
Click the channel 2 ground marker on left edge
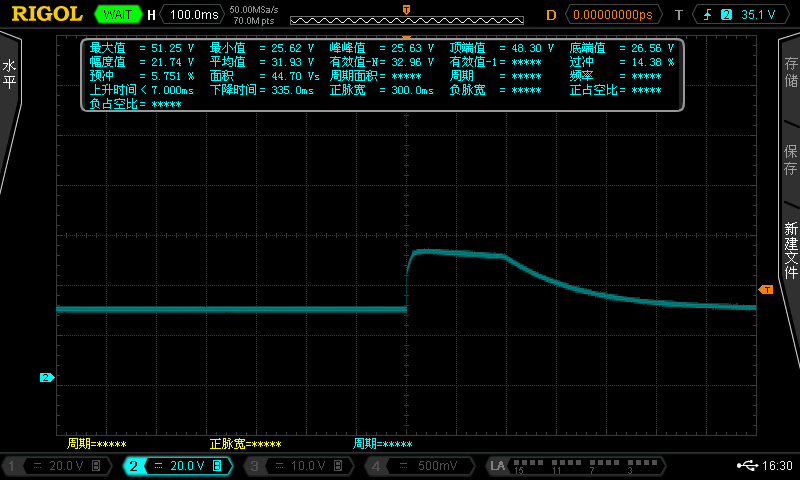[45, 377]
